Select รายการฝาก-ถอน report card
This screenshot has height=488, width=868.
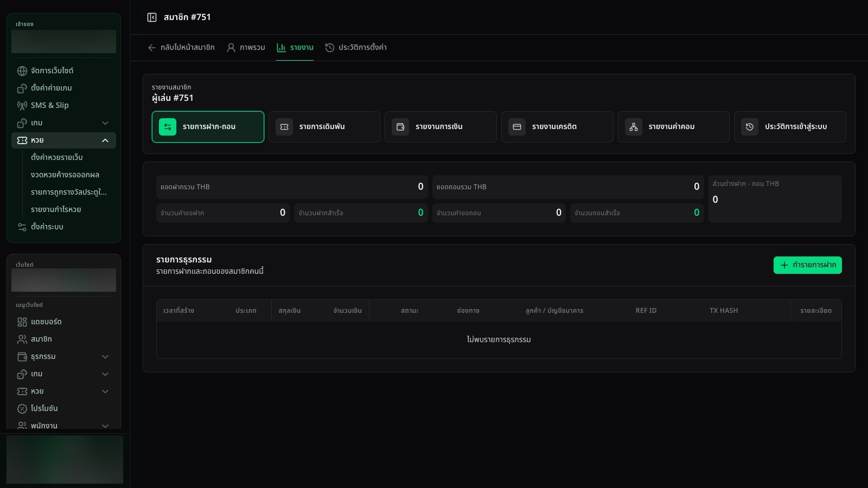(x=208, y=127)
